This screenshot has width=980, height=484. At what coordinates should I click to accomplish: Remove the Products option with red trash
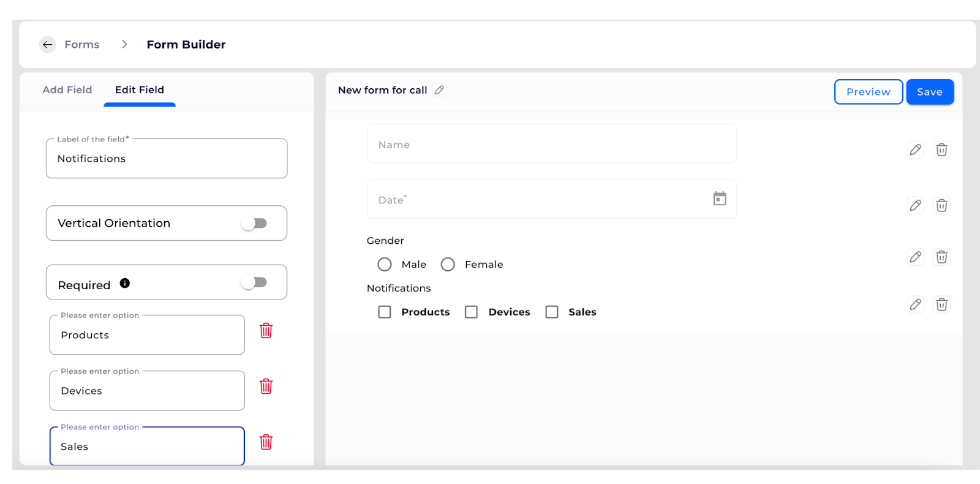point(266,331)
